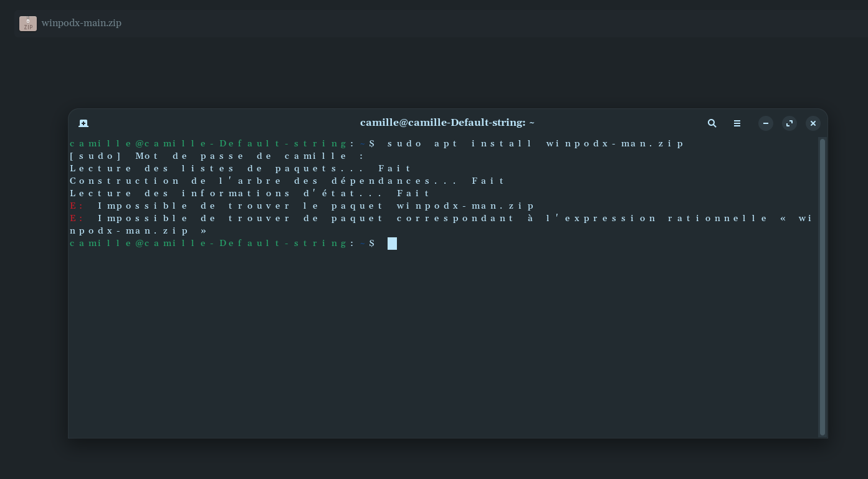
Task: Minimize the terminal window
Action: pyautogui.click(x=766, y=123)
